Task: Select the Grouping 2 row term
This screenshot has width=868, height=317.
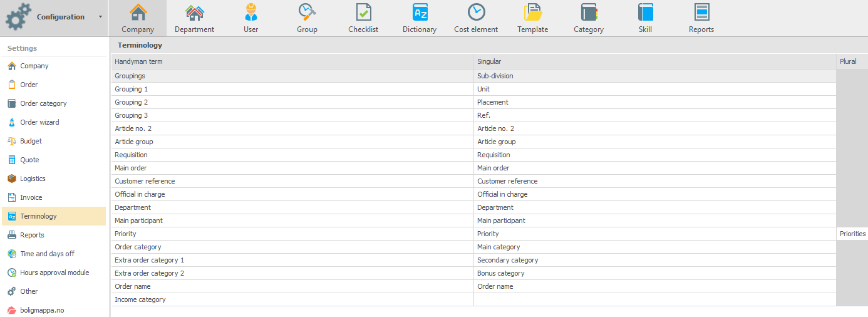Action: pyautogui.click(x=292, y=102)
